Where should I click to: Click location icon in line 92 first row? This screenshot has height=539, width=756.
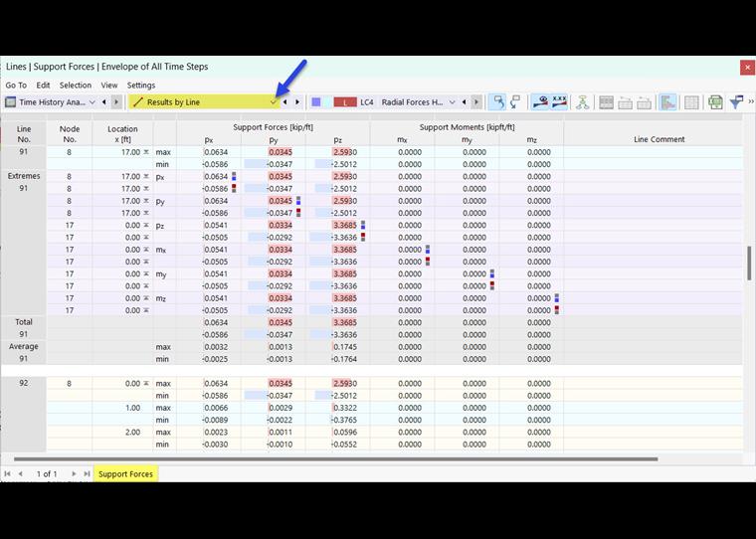(146, 383)
